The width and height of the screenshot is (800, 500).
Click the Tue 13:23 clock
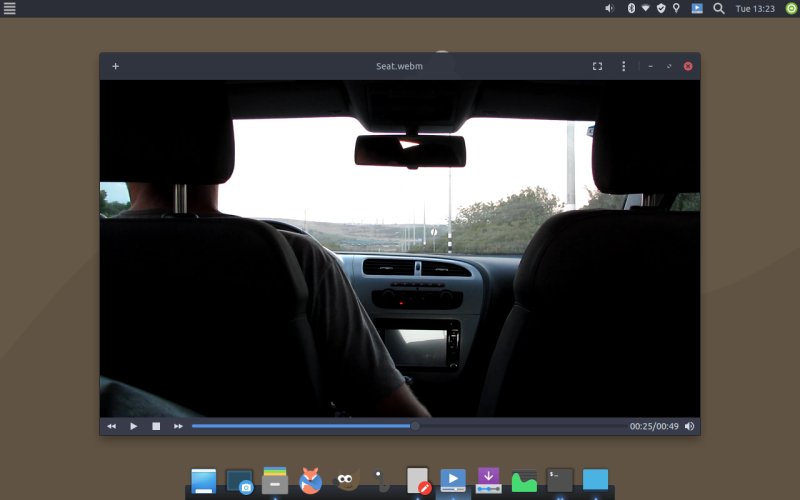click(x=755, y=8)
